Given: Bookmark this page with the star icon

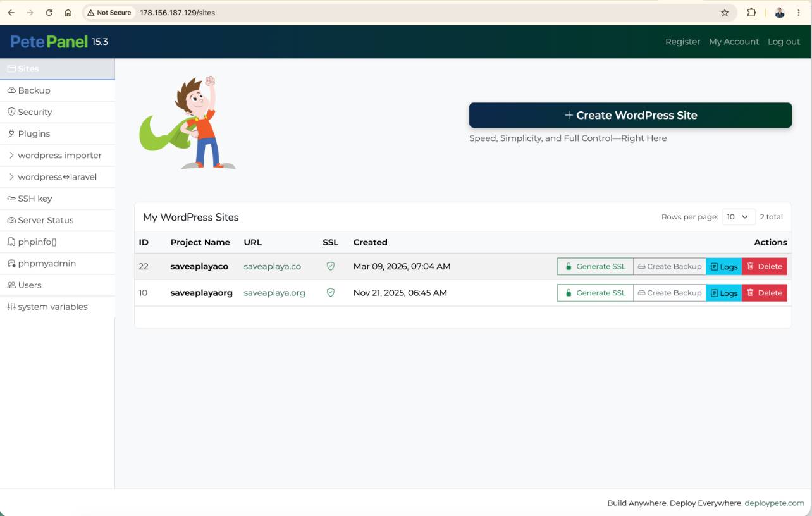Looking at the screenshot, I should tap(725, 13).
